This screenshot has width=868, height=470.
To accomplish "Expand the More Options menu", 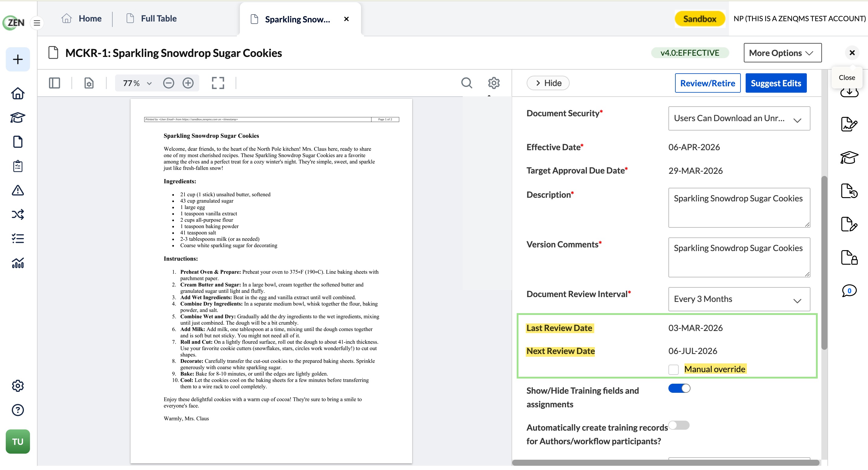I will coord(782,53).
